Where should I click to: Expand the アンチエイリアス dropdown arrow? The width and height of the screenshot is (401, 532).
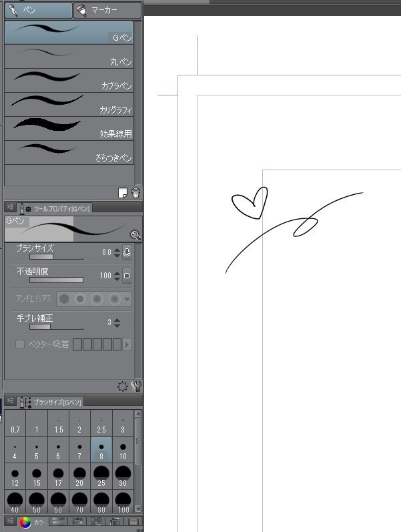(x=127, y=298)
